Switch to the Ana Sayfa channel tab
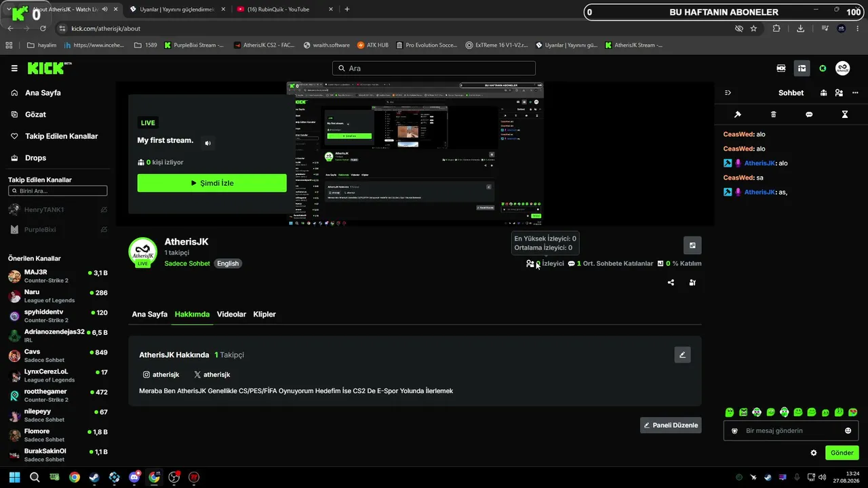 pyautogui.click(x=150, y=314)
